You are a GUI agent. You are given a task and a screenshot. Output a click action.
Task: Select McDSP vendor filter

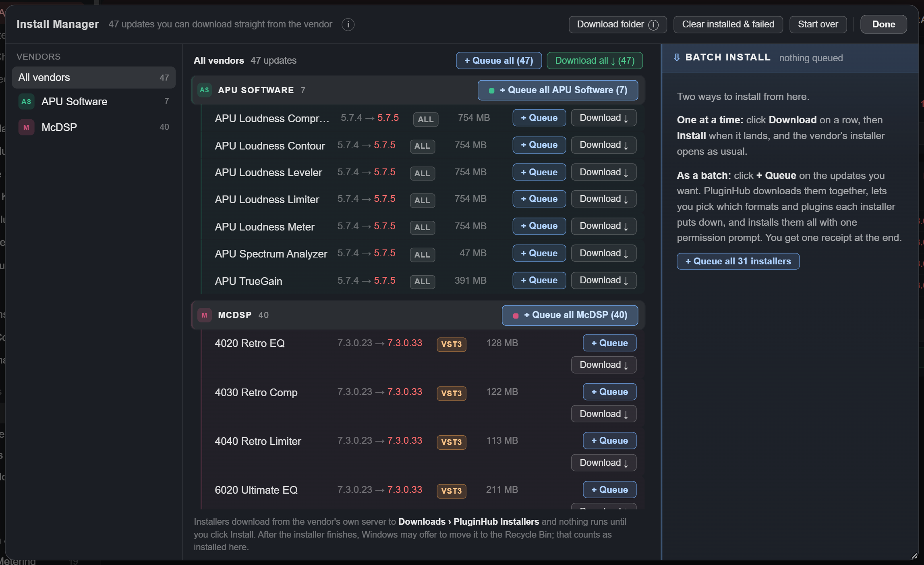click(x=94, y=127)
